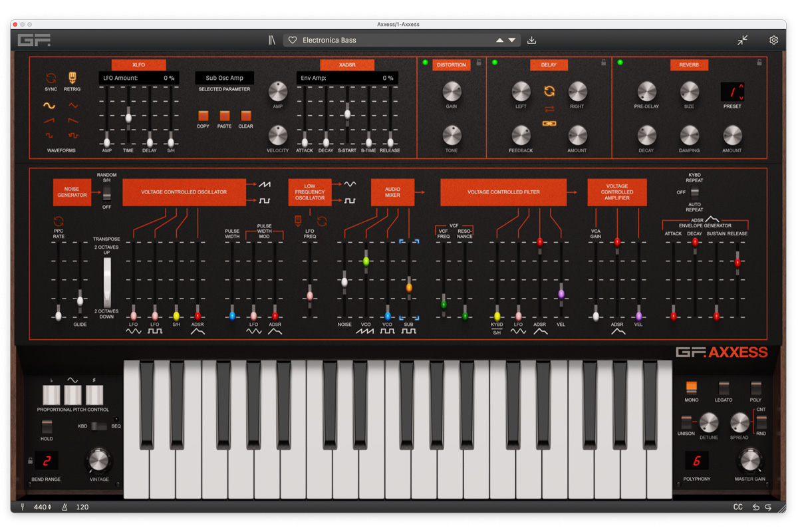This screenshot has width=798, height=532.
Task: Flip the CNT / RND spread switch
Action: click(x=761, y=422)
